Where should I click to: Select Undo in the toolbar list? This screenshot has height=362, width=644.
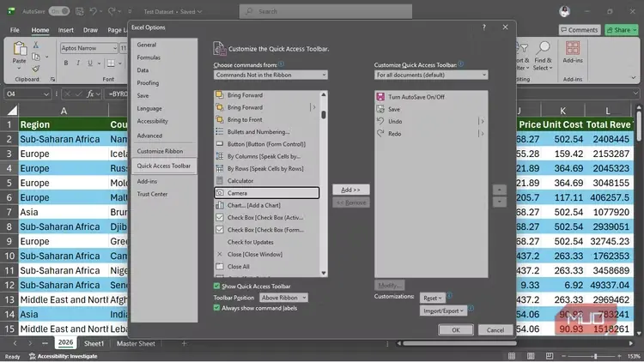[x=431, y=122]
